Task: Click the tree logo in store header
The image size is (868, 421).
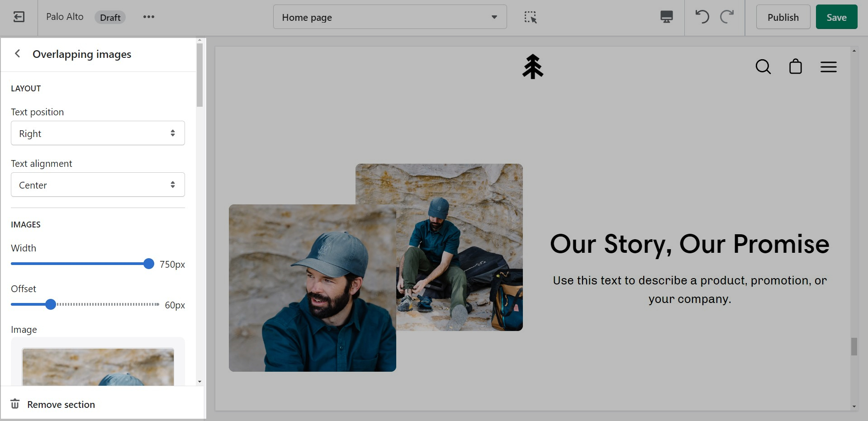Action: point(532,67)
